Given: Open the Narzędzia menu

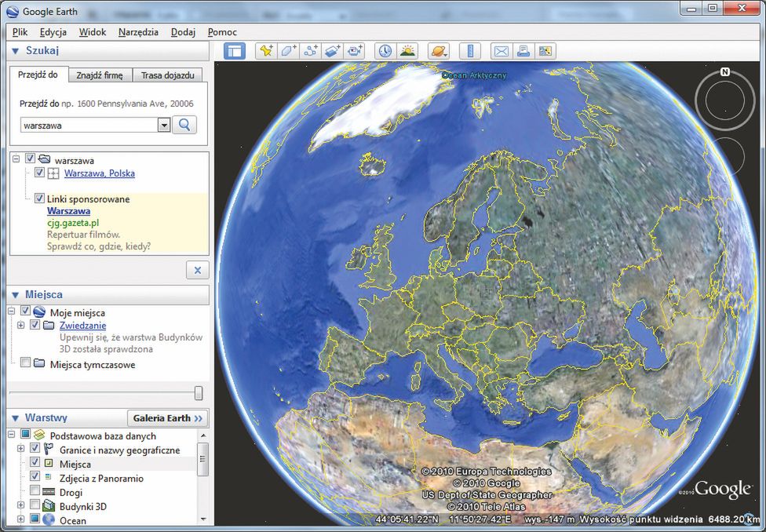Looking at the screenshot, I should (138, 32).
